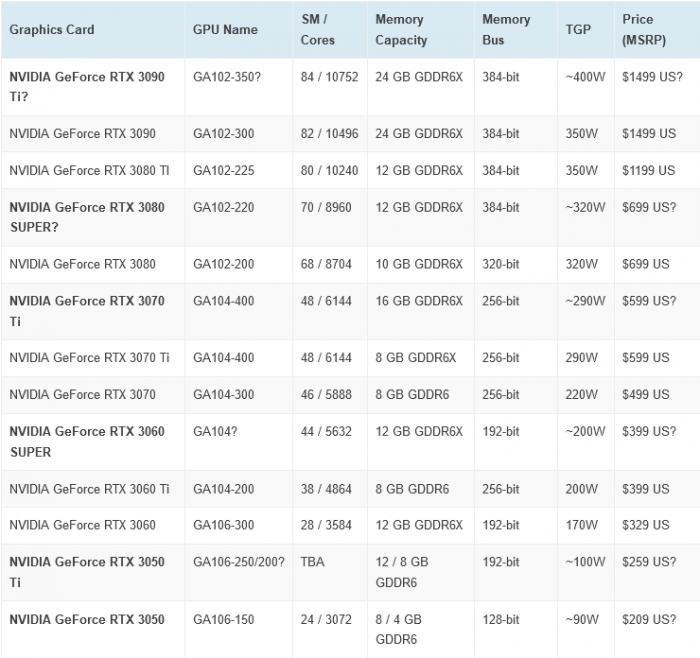Select the $329 US price cell
Screen dimensions: 700x658
click(645, 526)
